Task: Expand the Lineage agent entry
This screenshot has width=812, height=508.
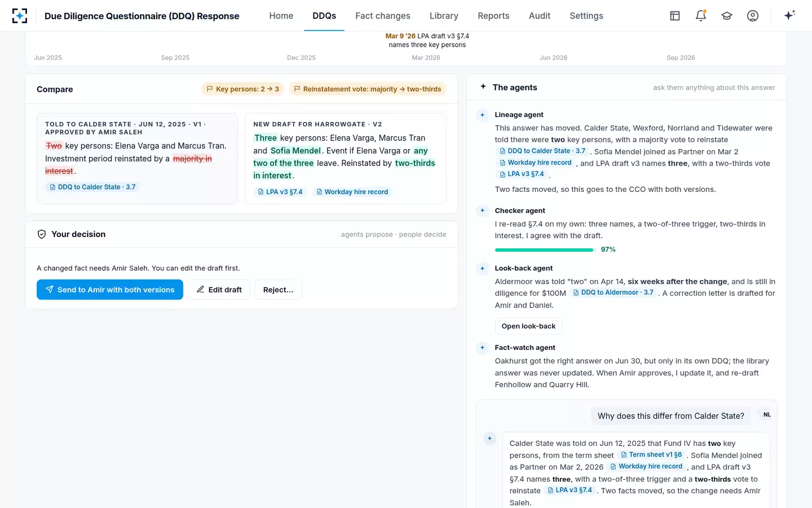Action: click(x=482, y=115)
